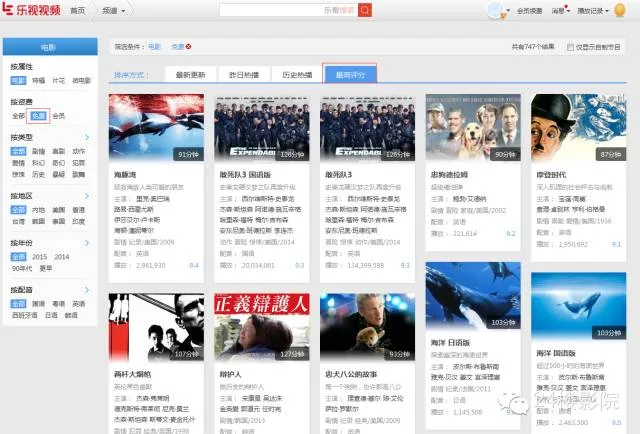Image resolution: width=640 pixels, height=434 pixels.
Task: Tick the 仅显示自制节目 checkbox
Action: [570, 47]
